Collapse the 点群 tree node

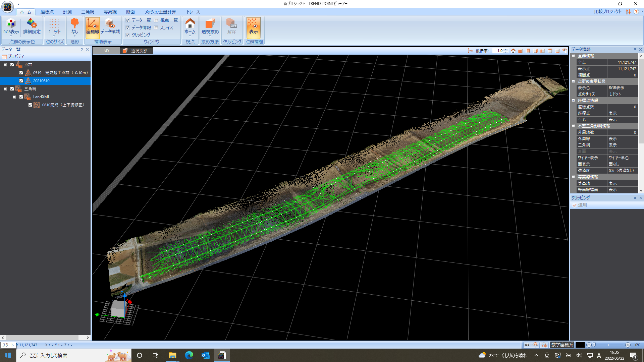coord(5,65)
